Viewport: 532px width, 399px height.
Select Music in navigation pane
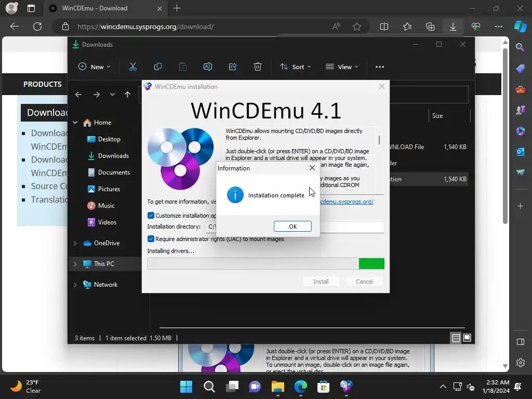click(101, 206)
